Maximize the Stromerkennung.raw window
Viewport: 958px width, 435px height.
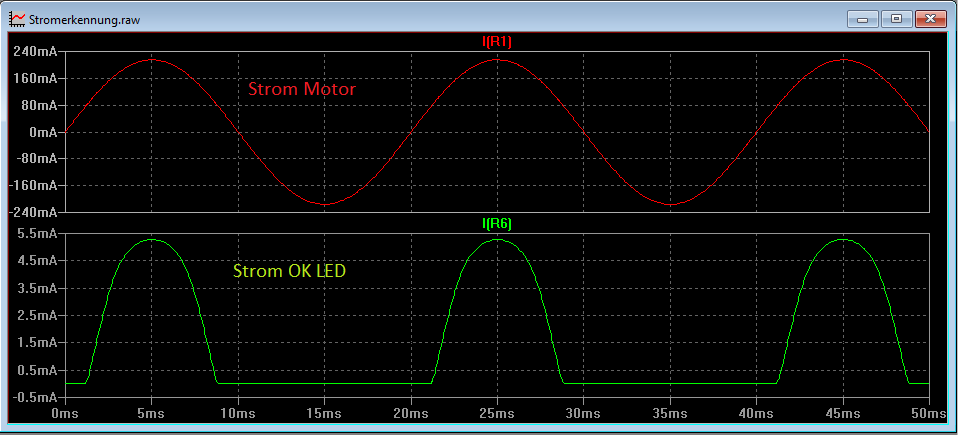tap(896, 19)
